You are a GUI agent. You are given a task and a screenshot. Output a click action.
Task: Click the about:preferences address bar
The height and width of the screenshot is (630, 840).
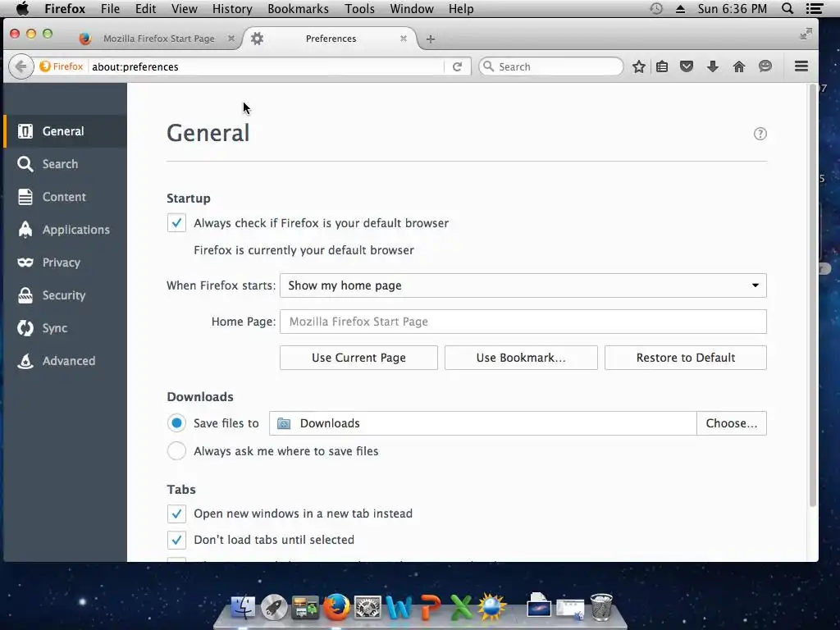point(266,66)
